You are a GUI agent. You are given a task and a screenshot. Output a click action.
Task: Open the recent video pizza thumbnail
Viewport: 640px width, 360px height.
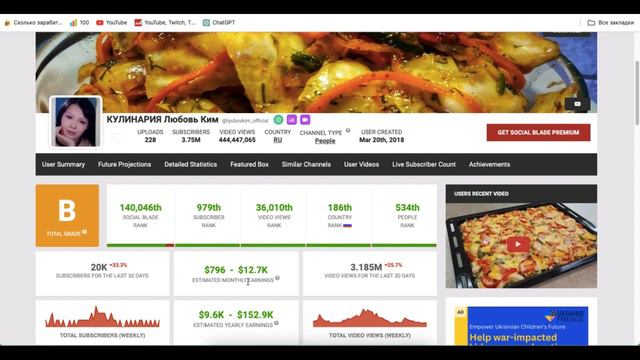click(x=521, y=245)
